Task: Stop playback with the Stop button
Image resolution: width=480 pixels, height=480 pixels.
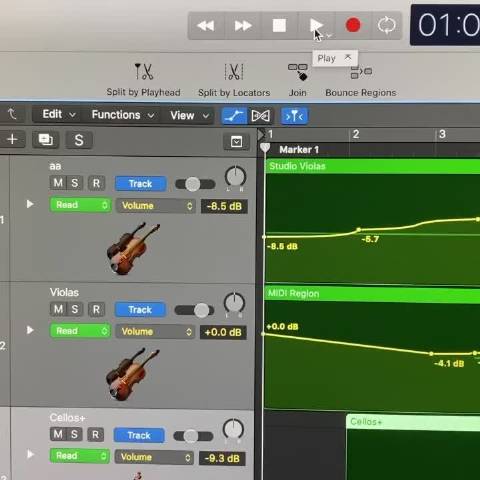Action: click(279, 26)
